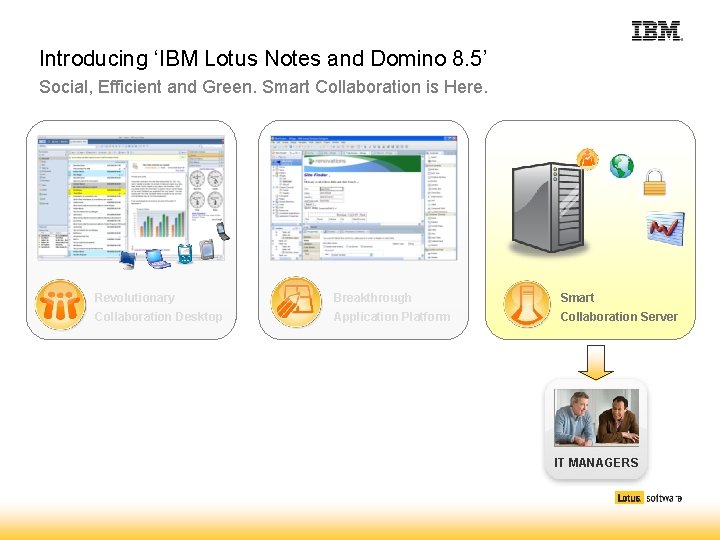Viewport: 720px width, 540px height.
Task: Click the IBM logo
Action: [657, 31]
